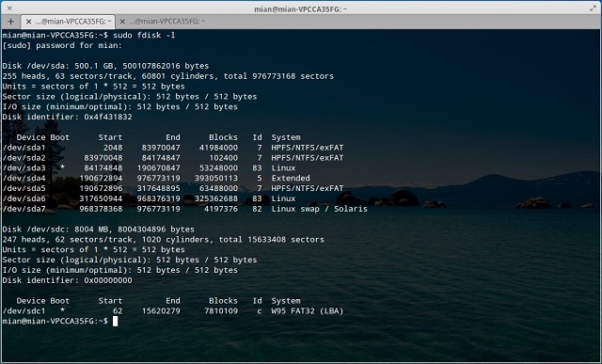Click the /dev/sda1 device entry

[24, 148]
